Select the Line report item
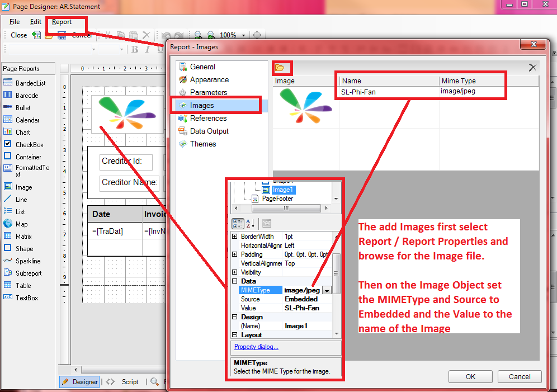The image size is (557, 392). (x=15, y=200)
